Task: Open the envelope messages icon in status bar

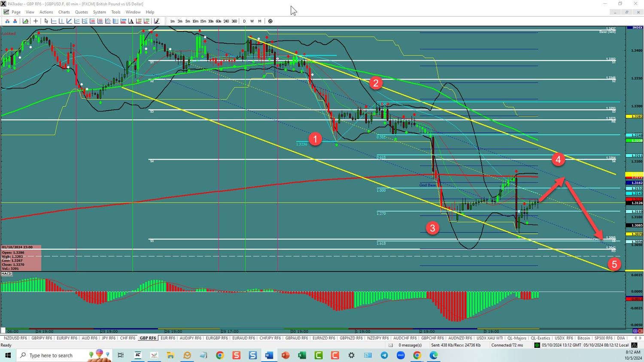Action: click(x=391, y=345)
